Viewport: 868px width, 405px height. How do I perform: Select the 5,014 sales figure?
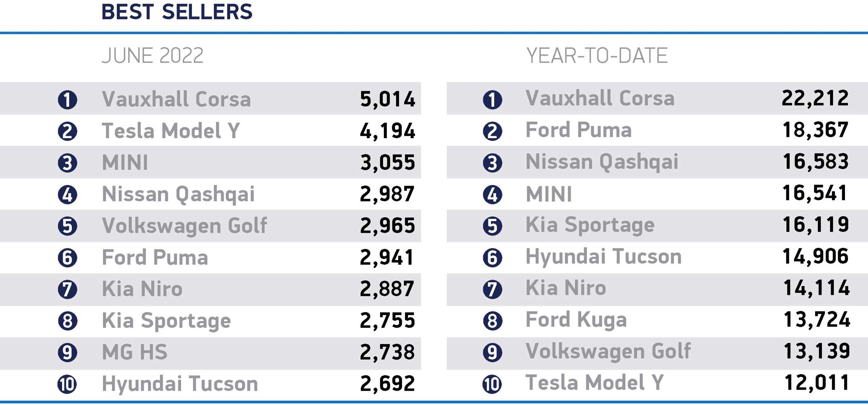pos(388,99)
